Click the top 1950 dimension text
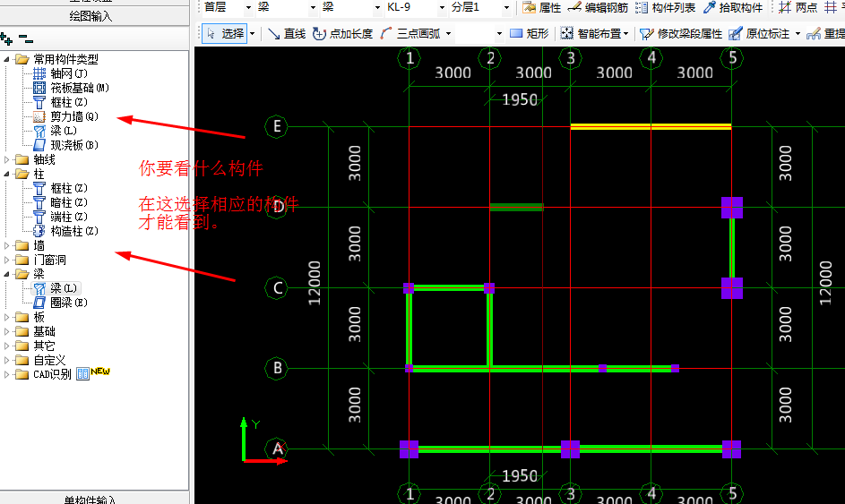The width and height of the screenshot is (845, 504). [x=520, y=99]
